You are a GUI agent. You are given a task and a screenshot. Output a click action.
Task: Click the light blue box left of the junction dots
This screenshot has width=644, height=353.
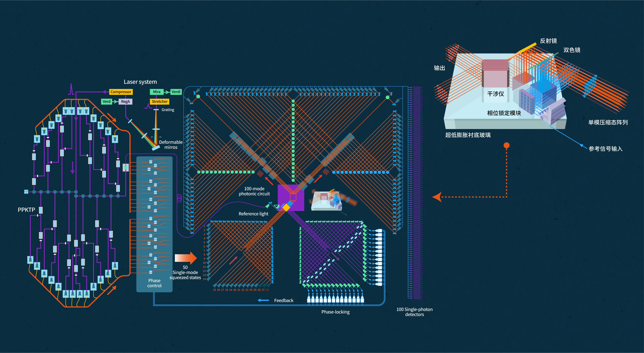pyautogui.click(x=26, y=192)
